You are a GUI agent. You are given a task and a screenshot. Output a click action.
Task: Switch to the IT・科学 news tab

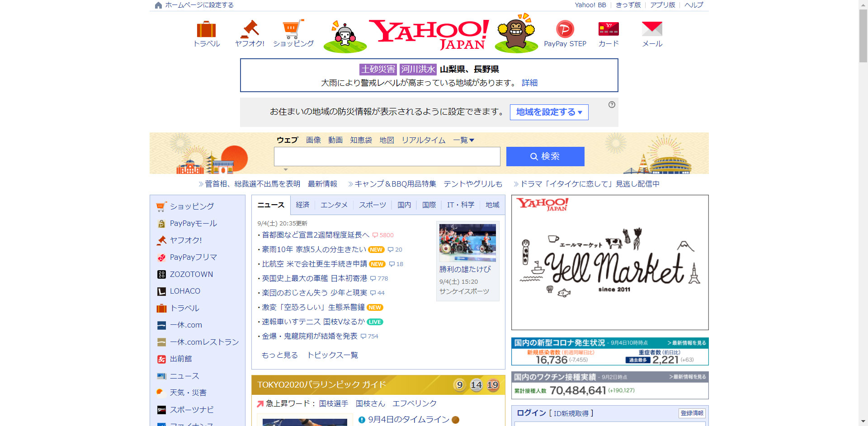tap(461, 205)
